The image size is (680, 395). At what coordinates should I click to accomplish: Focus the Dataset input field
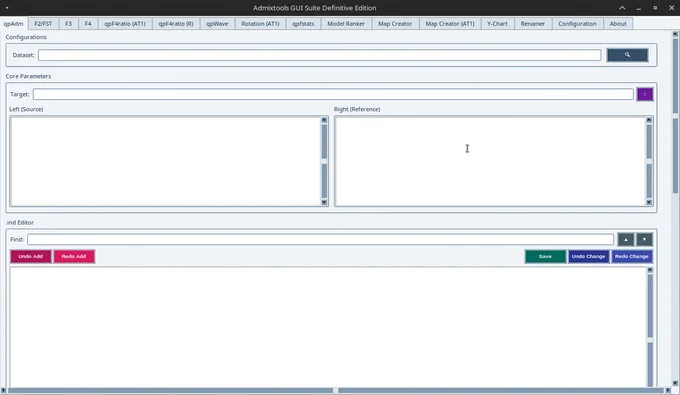point(319,55)
